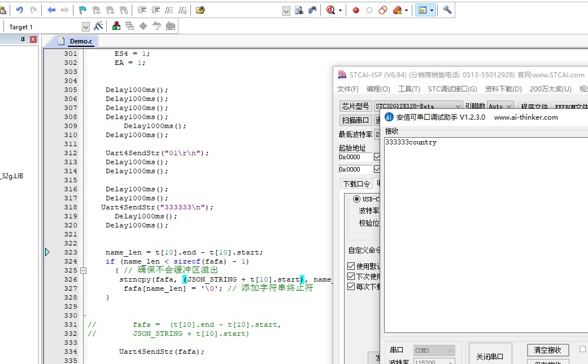This screenshot has height=364, width=588.
Task: Open the 文件(F) menu in STCAI-ISP
Action: click(347, 89)
